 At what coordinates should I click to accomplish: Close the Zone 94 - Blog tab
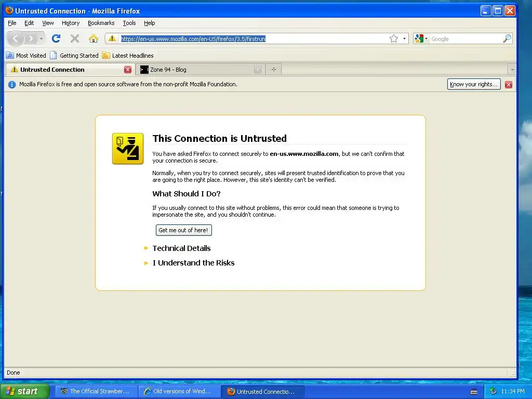pos(258,70)
